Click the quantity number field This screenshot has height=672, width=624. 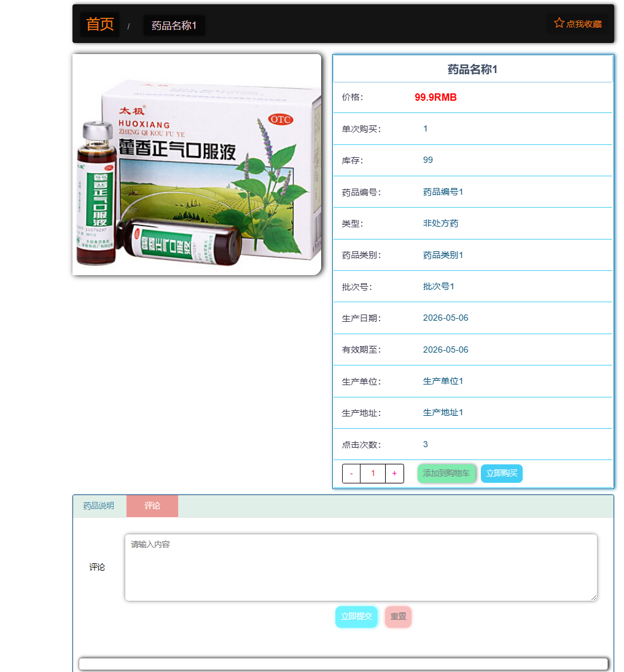pos(372,473)
